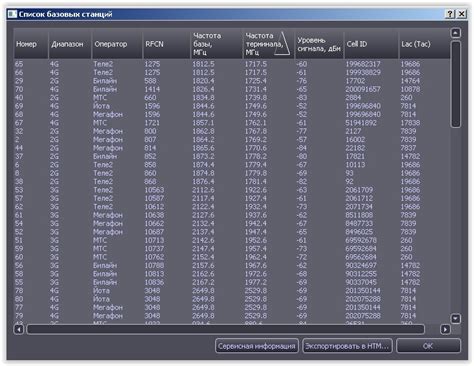Click the vertical scrollbar thumb
This screenshot has height=366, width=474.
coord(455,84)
